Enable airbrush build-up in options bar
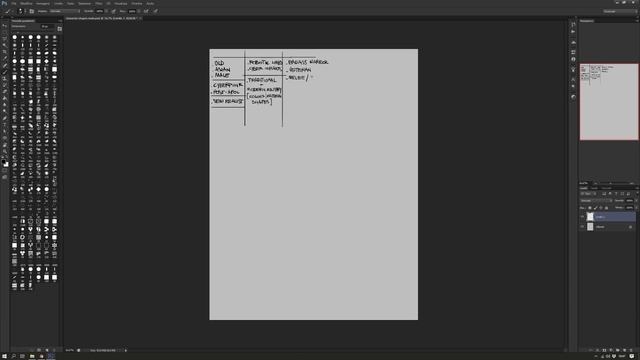Screen dimensions: 640x360 pyautogui.click(x=146, y=11)
